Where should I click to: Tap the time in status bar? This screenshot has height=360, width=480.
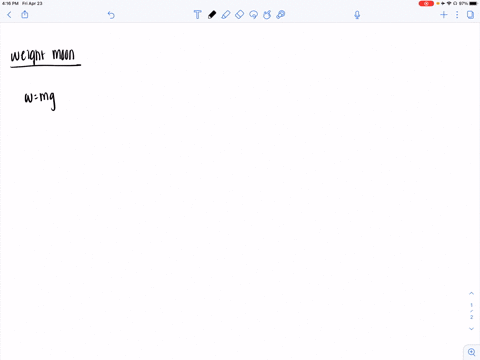[x=10, y=3]
